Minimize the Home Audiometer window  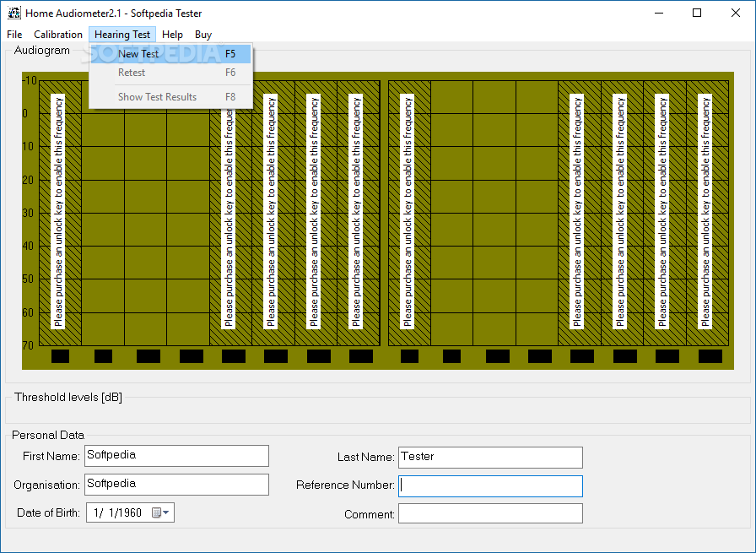pyautogui.click(x=659, y=13)
